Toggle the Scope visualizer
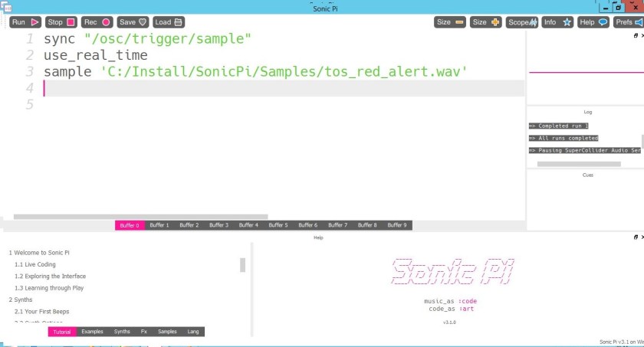 [x=522, y=22]
